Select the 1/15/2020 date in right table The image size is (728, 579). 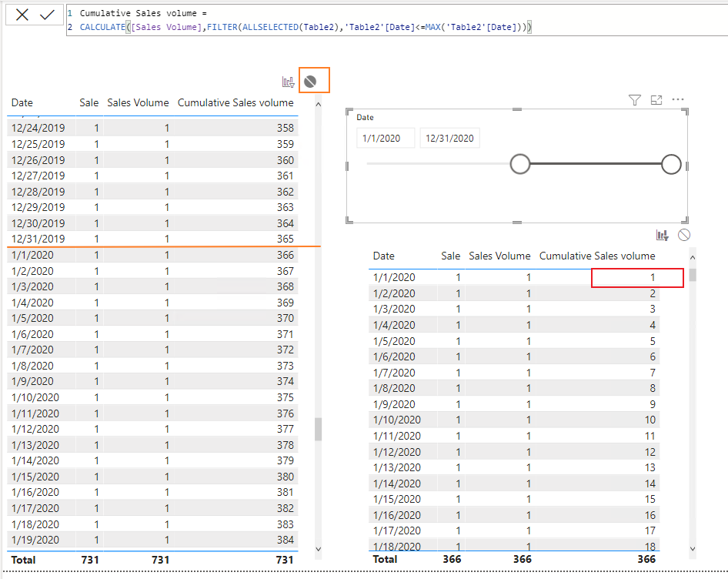click(396, 499)
